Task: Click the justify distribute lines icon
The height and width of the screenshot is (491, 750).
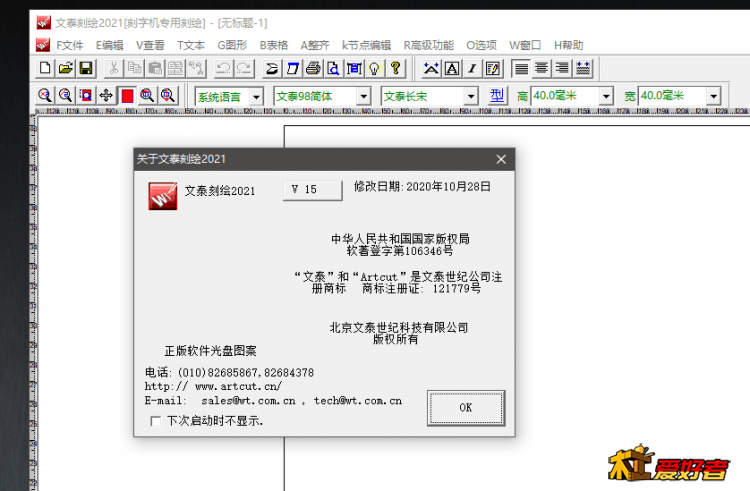Action: (x=583, y=68)
